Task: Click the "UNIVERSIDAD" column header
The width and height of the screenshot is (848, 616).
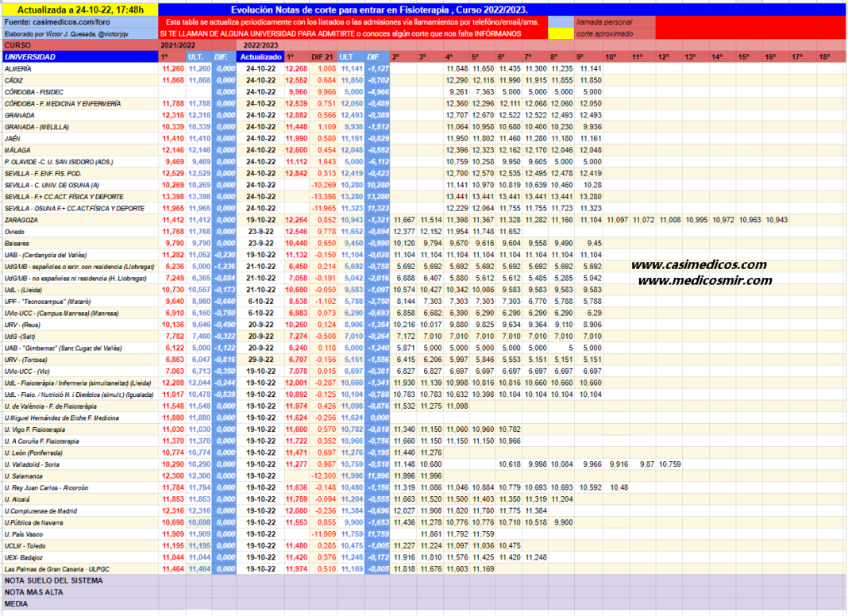Action: pos(80,57)
